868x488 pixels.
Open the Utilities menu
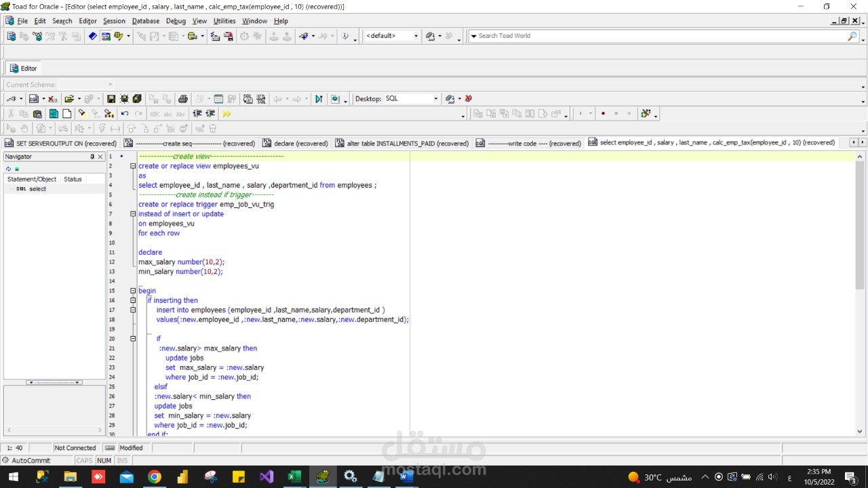point(224,21)
